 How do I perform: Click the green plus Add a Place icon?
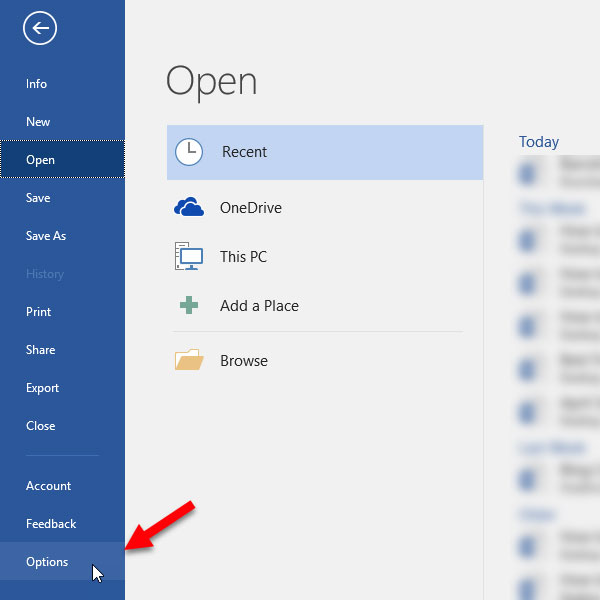pyautogui.click(x=189, y=305)
